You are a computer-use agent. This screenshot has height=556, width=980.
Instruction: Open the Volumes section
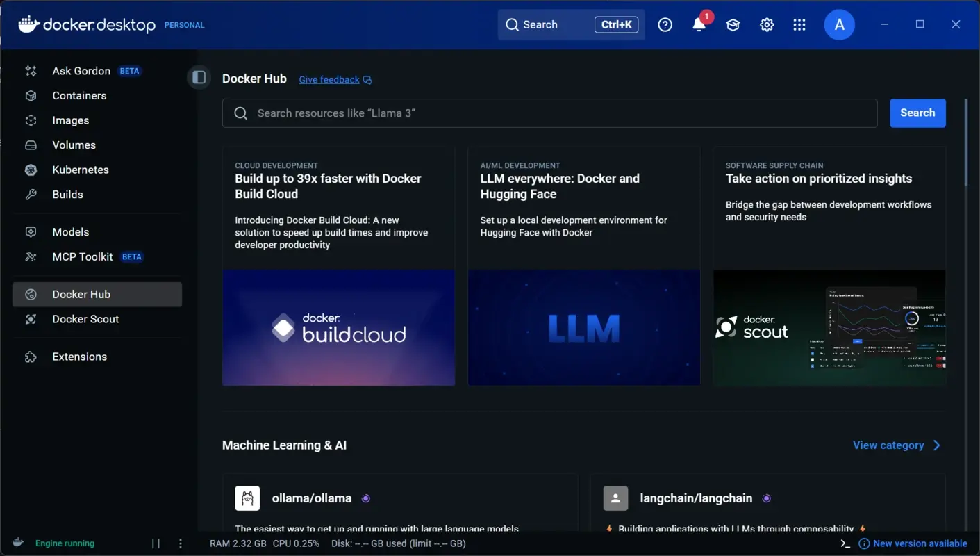(74, 145)
